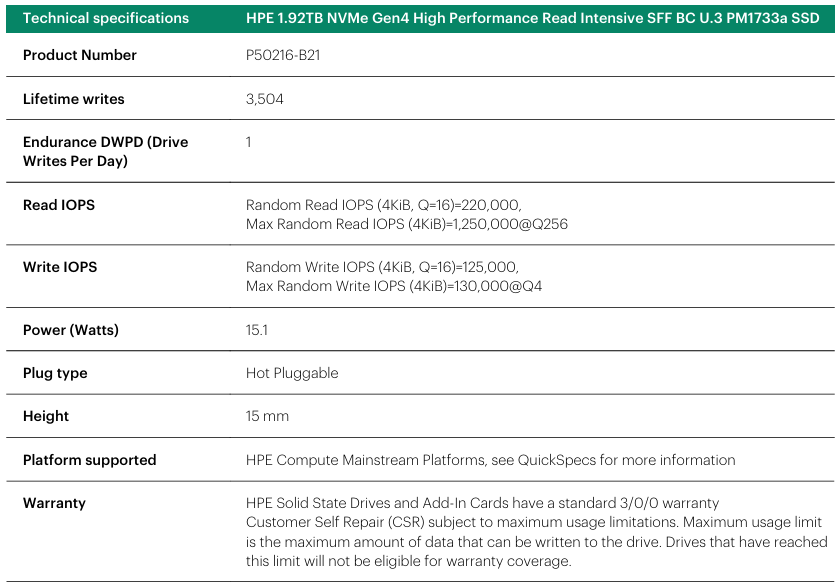Click the Platform supported QuickSpecs text
The height and width of the screenshot is (584, 838).
coord(491,460)
